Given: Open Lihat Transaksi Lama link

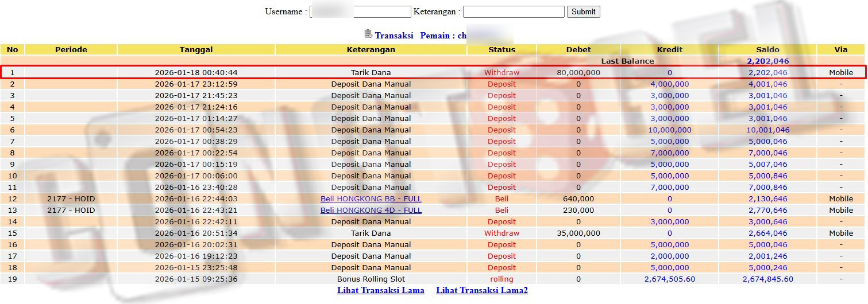Looking at the screenshot, I should pyautogui.click(x=380, y=290).
